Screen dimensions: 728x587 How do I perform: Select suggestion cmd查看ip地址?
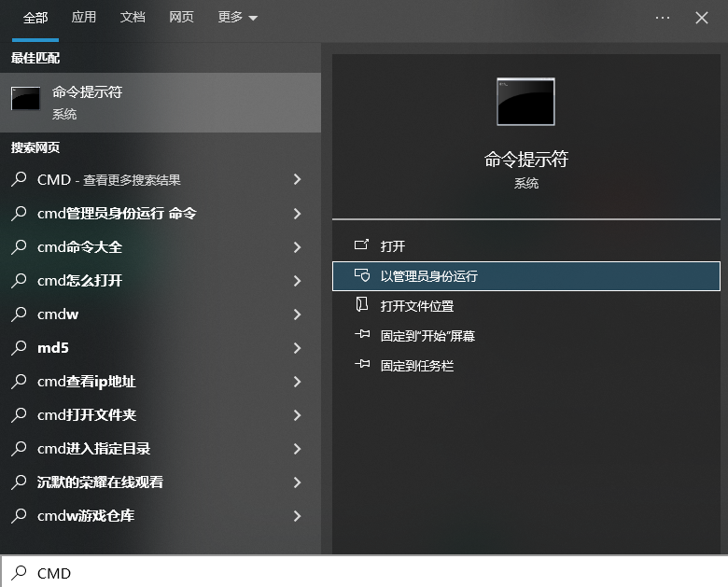pyautogui.click(x=161, y=382)
